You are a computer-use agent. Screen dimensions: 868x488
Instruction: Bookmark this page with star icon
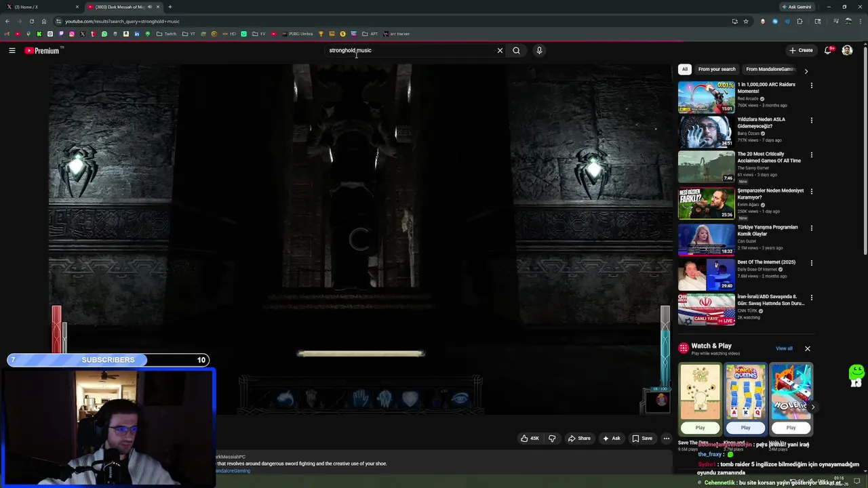pos(746,21)
